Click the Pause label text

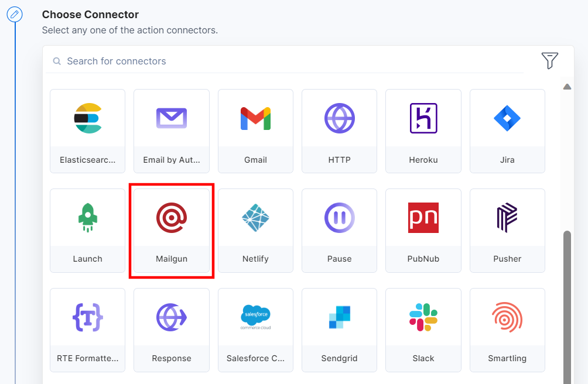(339, 259)
